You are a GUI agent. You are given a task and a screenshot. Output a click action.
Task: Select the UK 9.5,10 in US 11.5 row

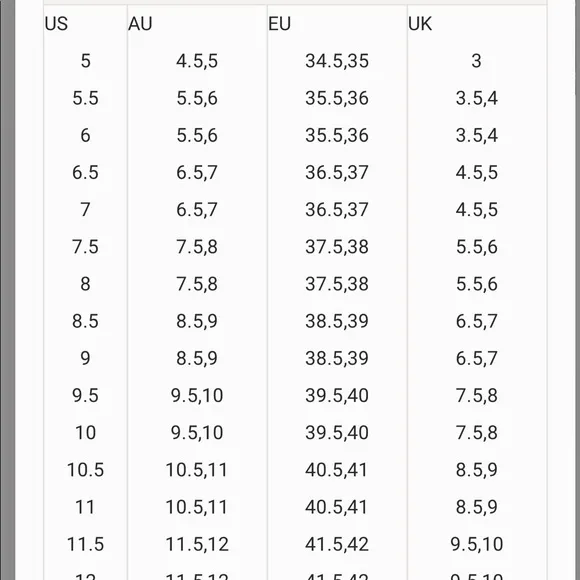(476, 544)
